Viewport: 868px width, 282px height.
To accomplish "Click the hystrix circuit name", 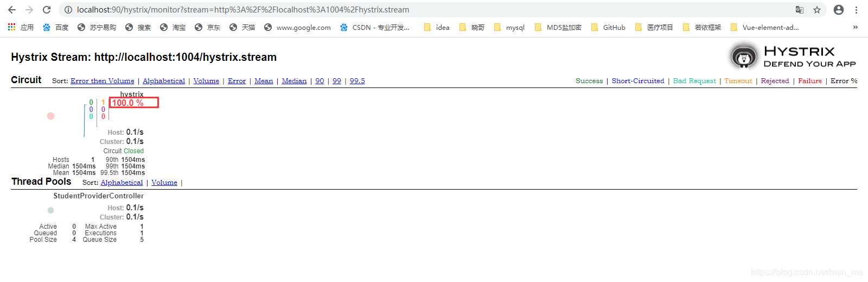I will [132, 94].
